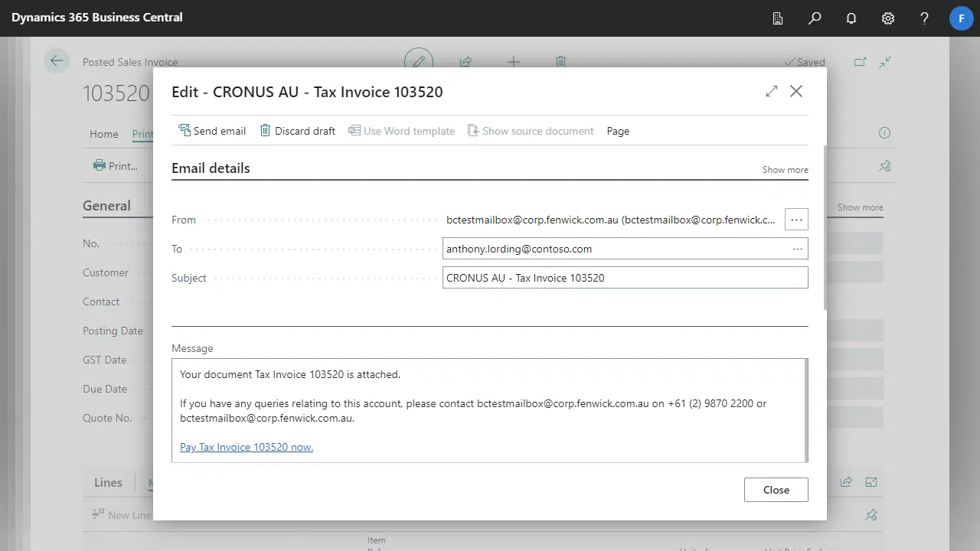
Task: Click the back arrow on invoice page
Action: point(56,61)
